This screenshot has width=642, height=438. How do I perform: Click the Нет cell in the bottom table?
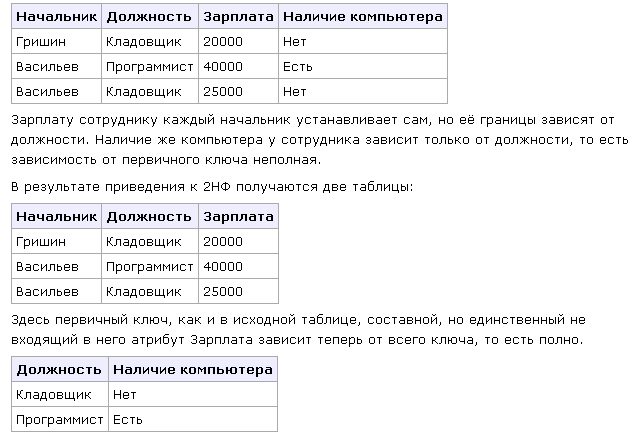[x=193, y=395]
